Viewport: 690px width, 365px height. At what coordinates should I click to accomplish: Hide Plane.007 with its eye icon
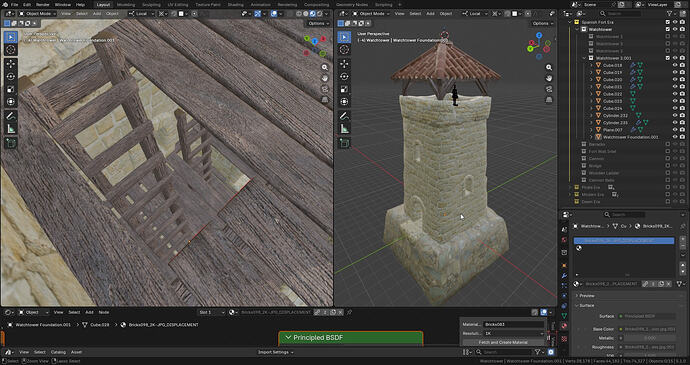click(x=675, y=130)
